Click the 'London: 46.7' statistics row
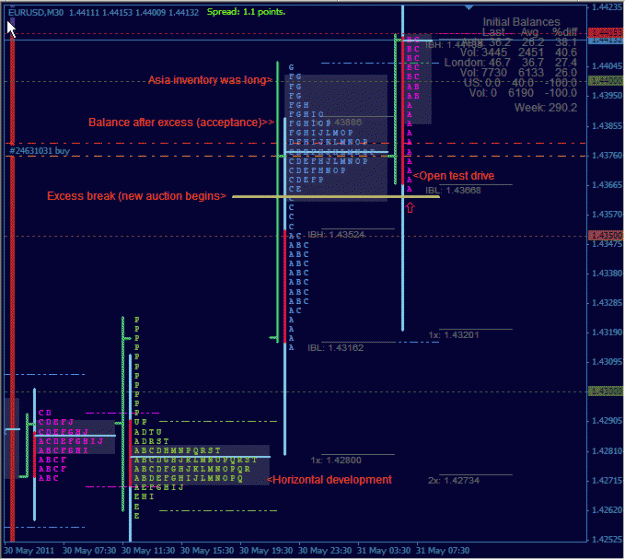The height and width of the screenshot is (560, 625). pos(511,63)
